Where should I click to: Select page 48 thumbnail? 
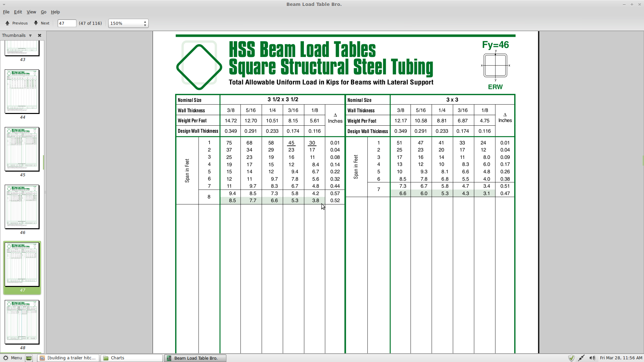22,322
